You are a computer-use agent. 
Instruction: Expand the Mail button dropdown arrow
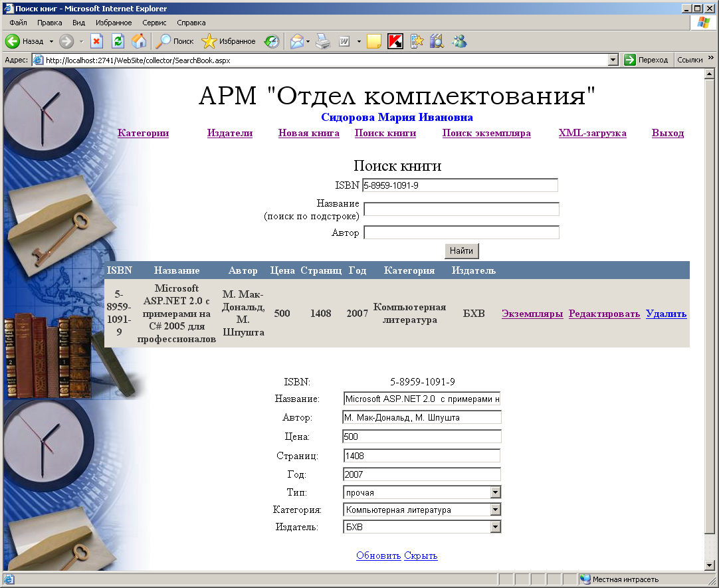click(308, 41)
